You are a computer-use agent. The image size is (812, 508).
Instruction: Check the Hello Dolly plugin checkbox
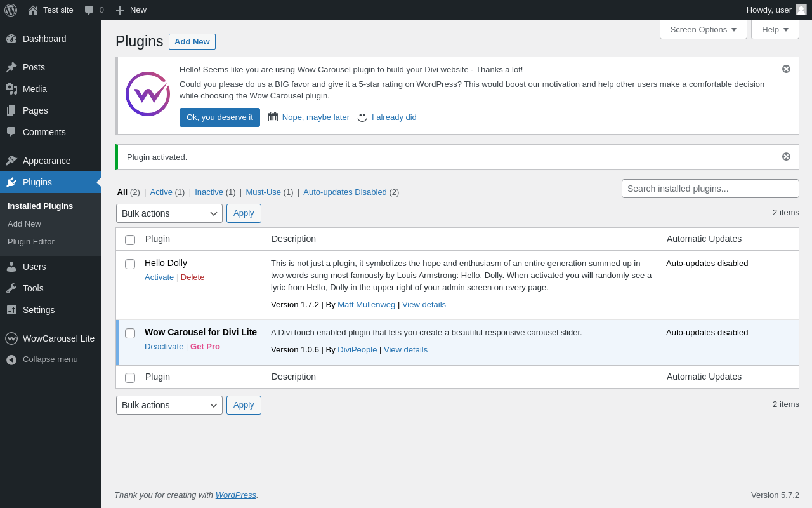(x=130, y=264)
